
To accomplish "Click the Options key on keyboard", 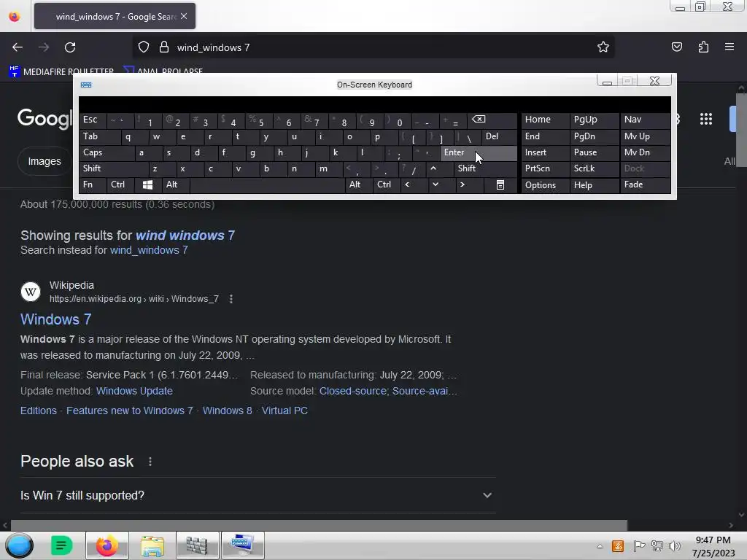I will click(545, 184).
